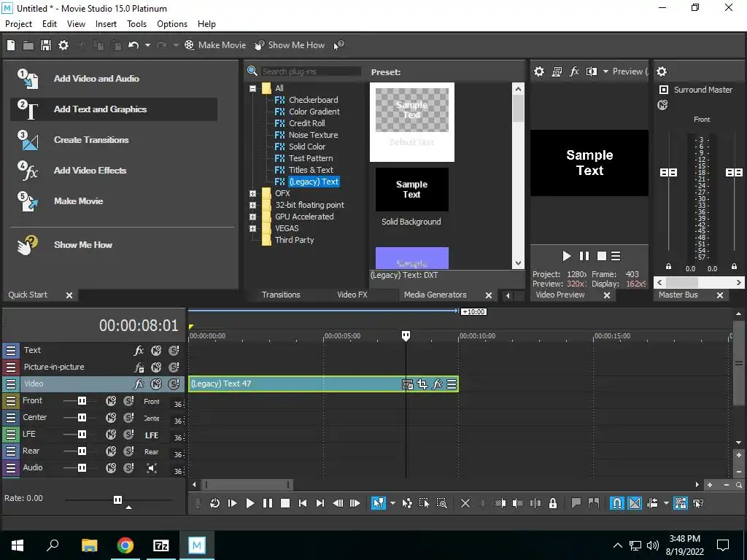Click Video Output FX in preview
Image resolution: width=747 pixels, height=560 pixels.
tap(574, 71)
